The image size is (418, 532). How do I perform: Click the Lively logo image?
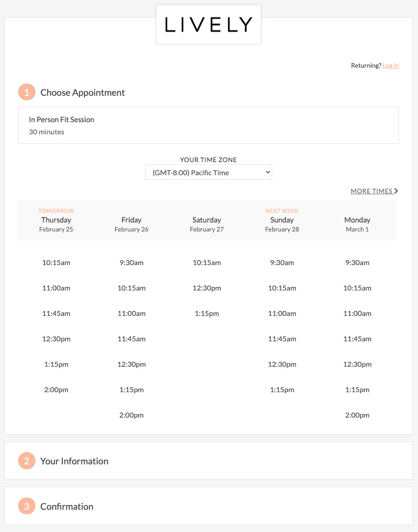[x=208, y=25]
